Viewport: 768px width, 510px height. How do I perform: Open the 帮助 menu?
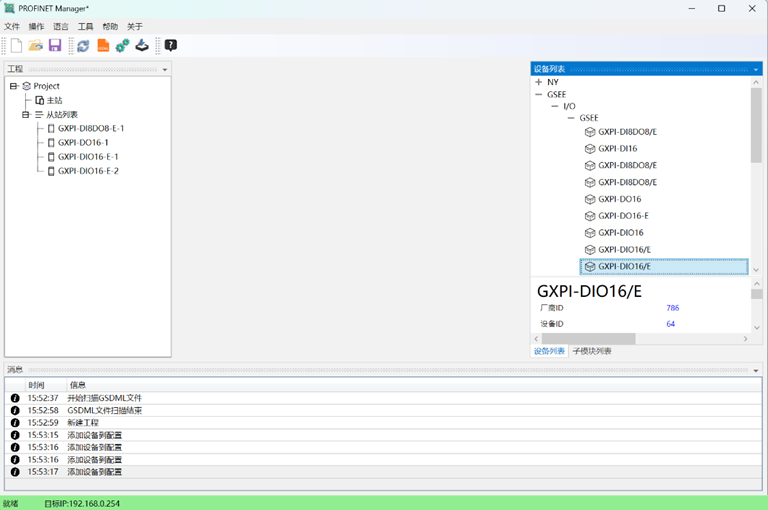[x=110, y=26]
